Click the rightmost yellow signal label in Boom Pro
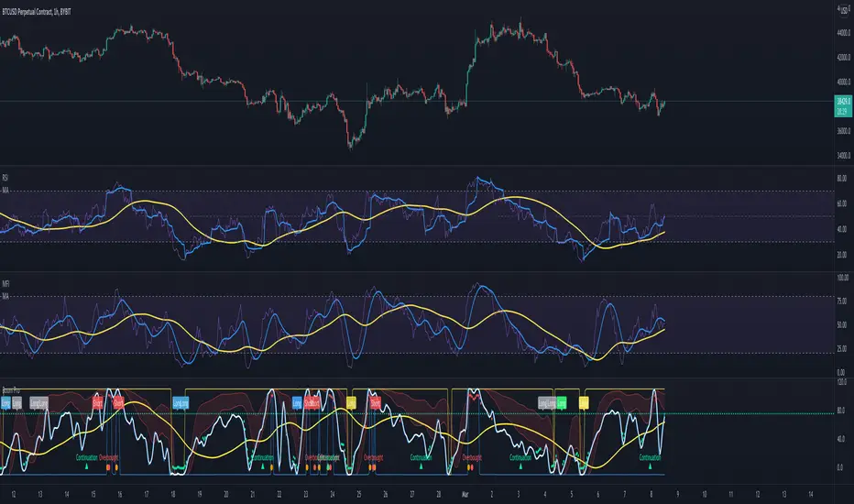This screenshot has height=504, width=854. [x=584, y=402]
